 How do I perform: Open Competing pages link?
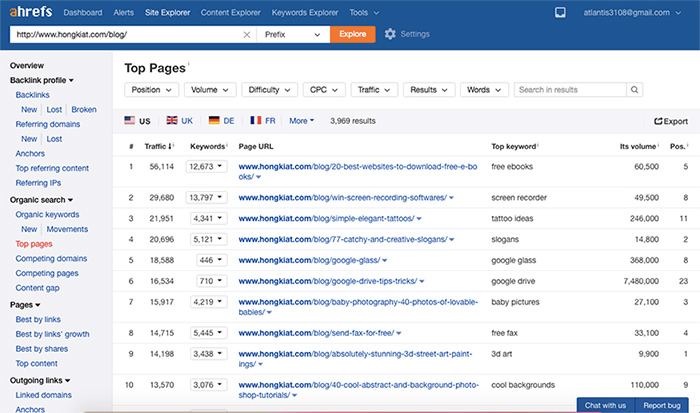(47, 273)
